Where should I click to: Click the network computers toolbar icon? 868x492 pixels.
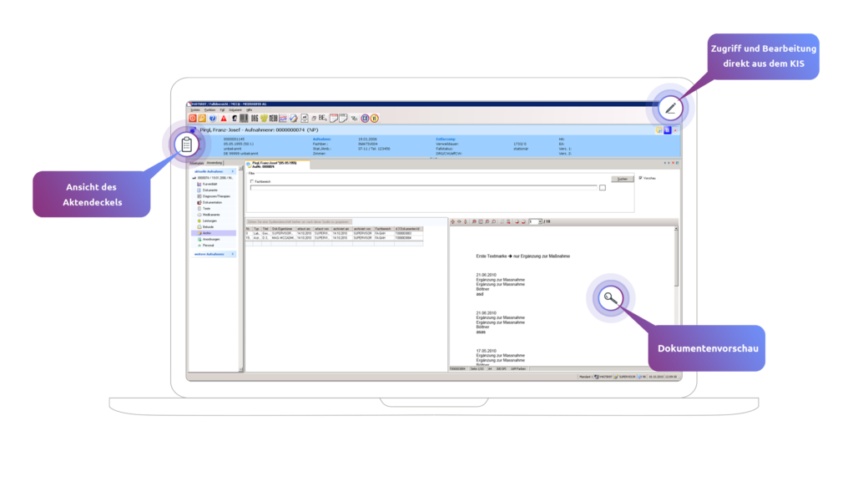(x=354, y=119)
